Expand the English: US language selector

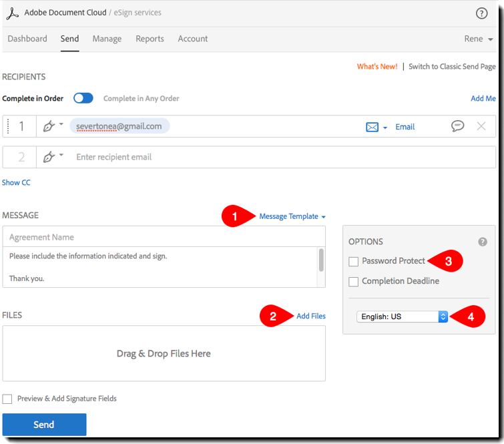[x=402, y=316]
